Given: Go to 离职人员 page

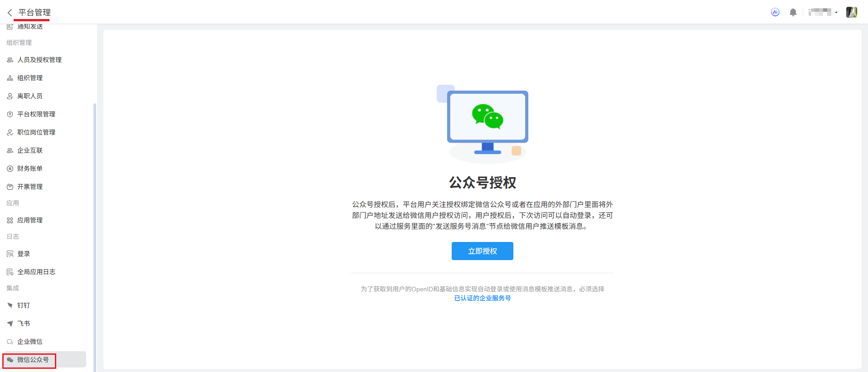Looking at the screenshot, I should tap(30, 96).
